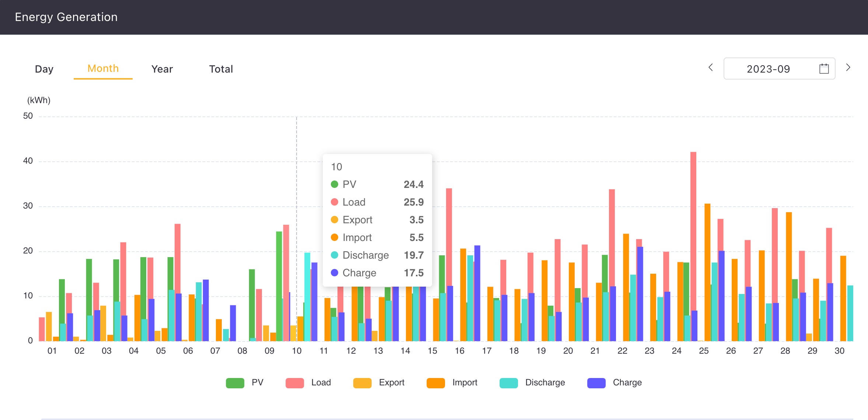Toggle Export series via yellow legend swatch
Viewport: 868px width, 420px height.
(x=362, y=383)
